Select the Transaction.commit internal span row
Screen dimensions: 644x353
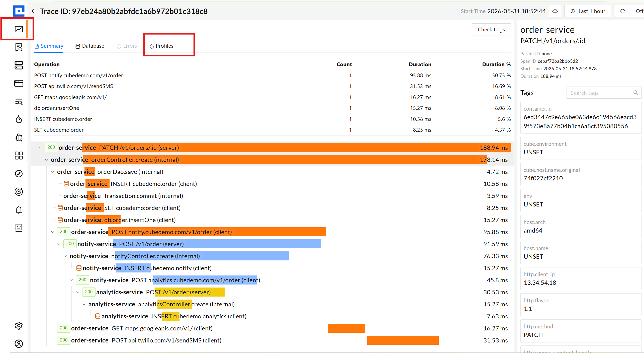(272, 196)
